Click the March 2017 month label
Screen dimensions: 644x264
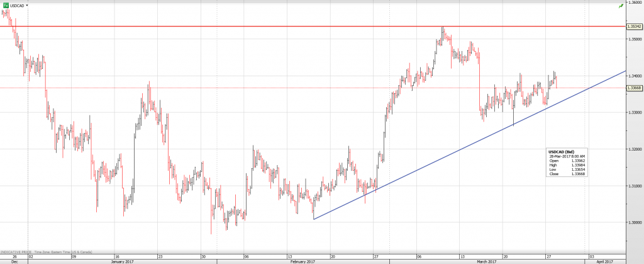point(486,260)
